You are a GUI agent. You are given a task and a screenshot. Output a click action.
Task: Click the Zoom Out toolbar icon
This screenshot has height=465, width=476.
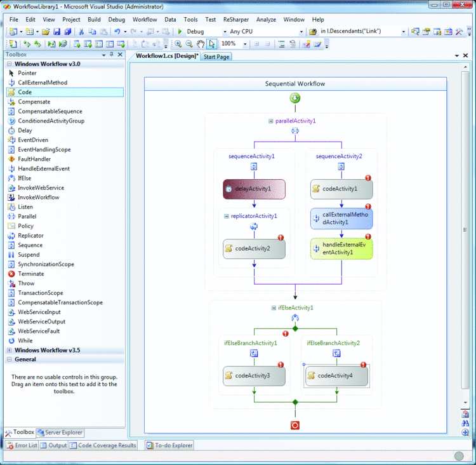(189, 44)
